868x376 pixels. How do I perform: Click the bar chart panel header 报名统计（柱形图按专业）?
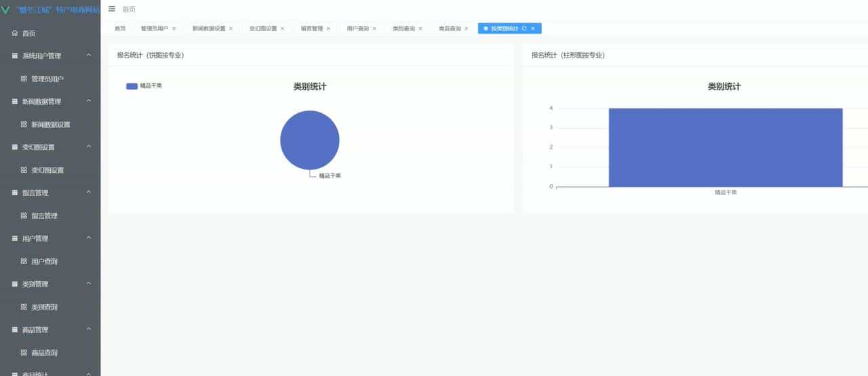(568, 56)
